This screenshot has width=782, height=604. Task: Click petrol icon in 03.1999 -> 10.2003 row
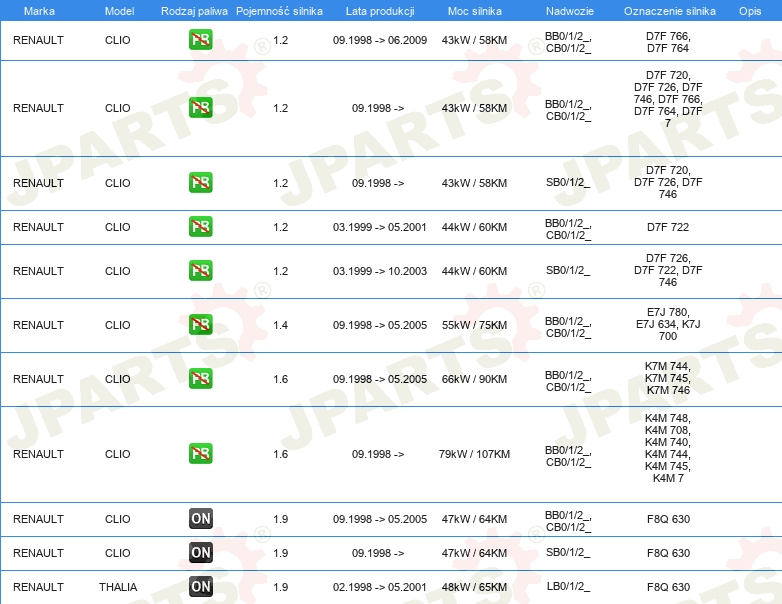[200, 270]
